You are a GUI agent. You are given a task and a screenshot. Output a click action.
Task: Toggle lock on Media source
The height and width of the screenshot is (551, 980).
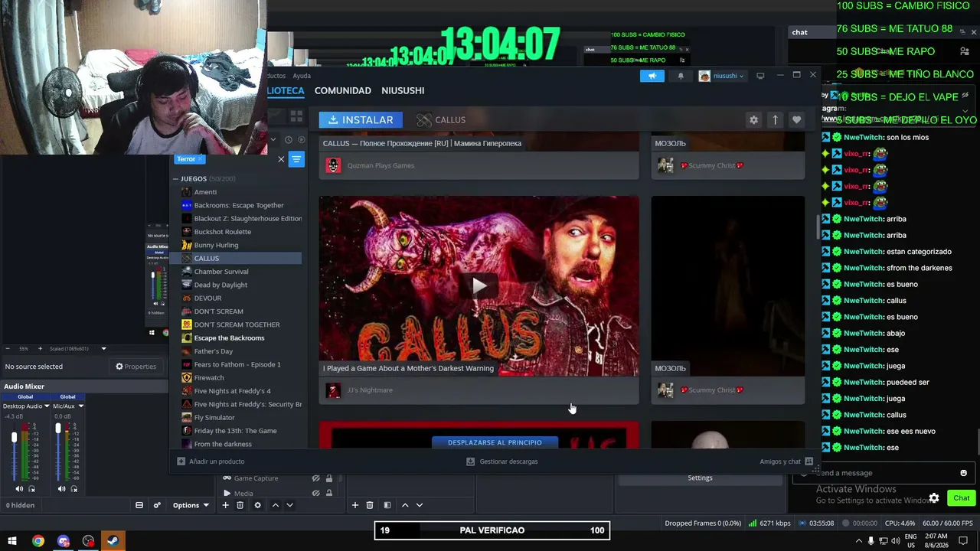[x=329, y=494]
